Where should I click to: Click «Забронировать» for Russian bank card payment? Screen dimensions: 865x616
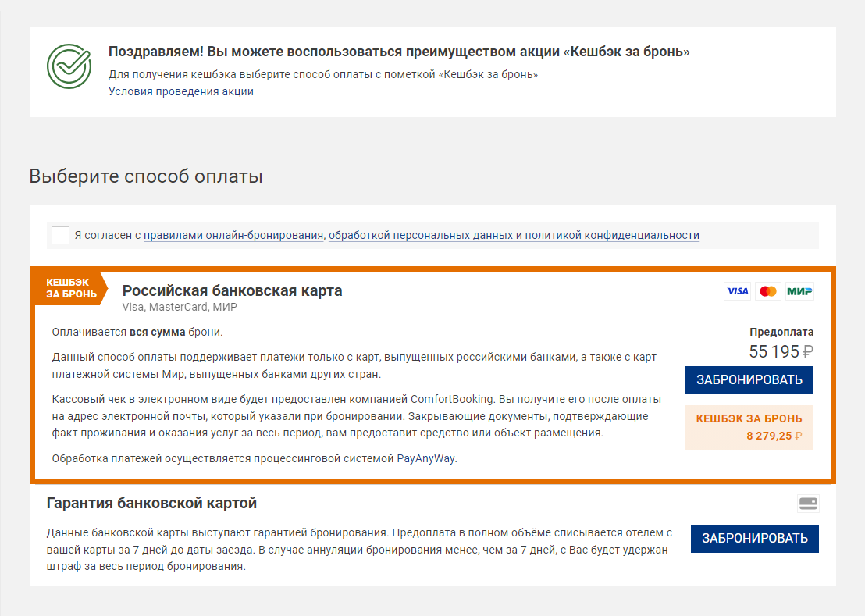pos(749,380)
